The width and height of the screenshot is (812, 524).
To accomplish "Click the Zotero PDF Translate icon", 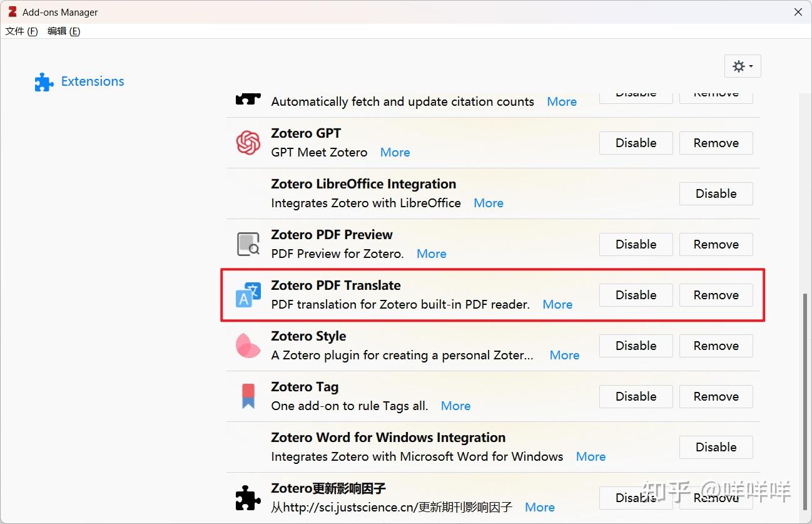I will [248, 295].
